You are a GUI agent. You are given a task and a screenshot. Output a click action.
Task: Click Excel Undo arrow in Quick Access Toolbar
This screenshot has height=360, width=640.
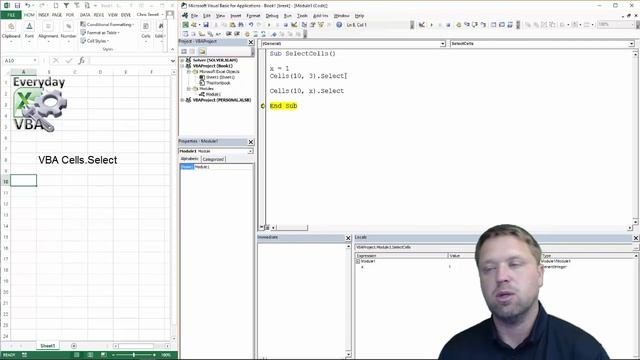[x=28, y=5]
